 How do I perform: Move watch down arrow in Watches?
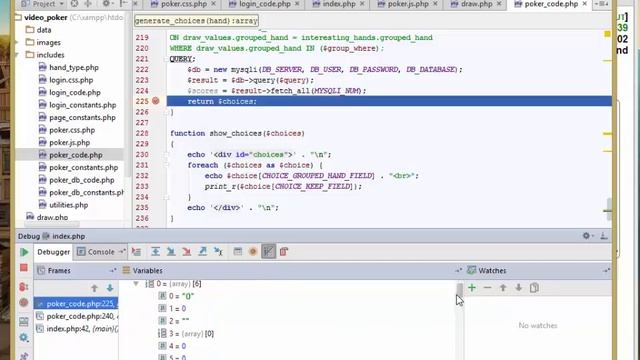click(518, 288)
